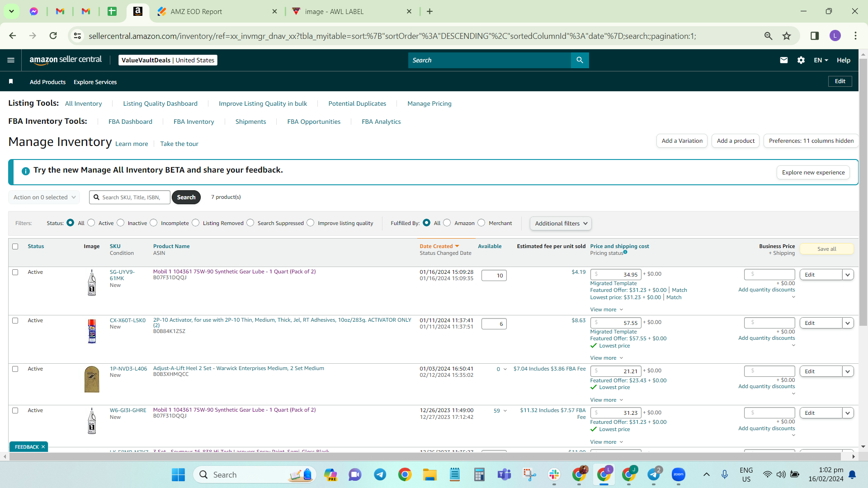Image resolution: width=868 pixels, height=488 pixels.
Task: Click the Amazon Seller Central logo
Action: click(x=66, y=60)
